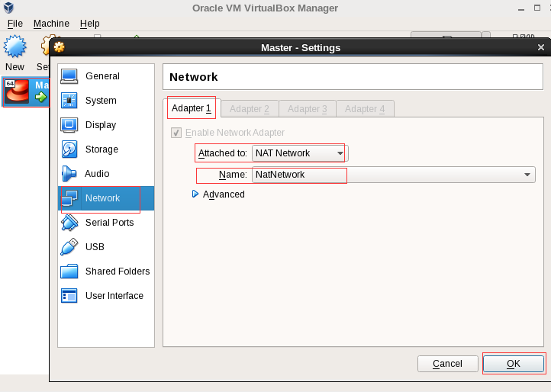This screenshot has height=392, width=551.
Task: Switch to the Adapter 3 tab
Action: point(307,109)
